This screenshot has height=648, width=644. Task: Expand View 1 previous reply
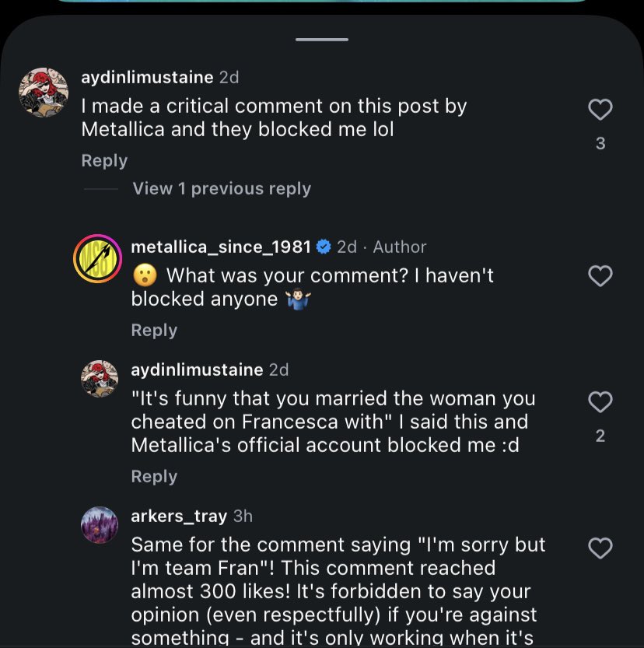pos(222,189)
